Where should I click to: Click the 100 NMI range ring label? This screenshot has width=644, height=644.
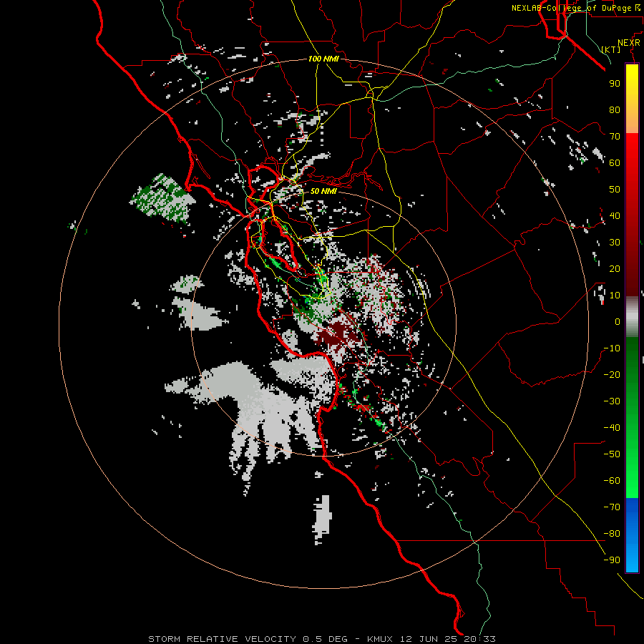pyautogui.click(x=323, y=59)
